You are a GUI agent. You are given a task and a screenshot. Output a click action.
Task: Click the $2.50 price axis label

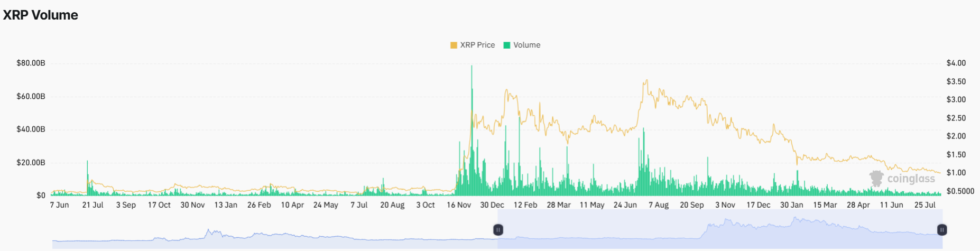[x=956, y=118]
